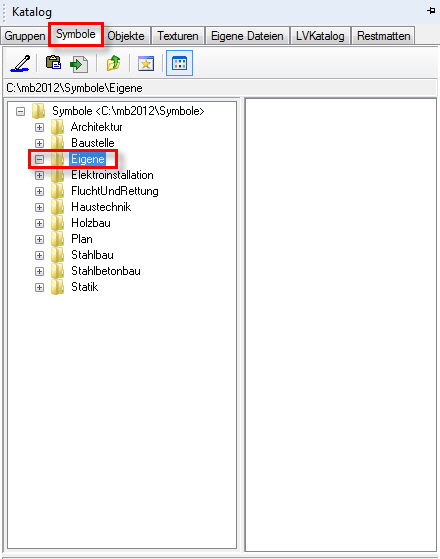Image resolution: width=440 pixels, height=559 pixels.
Task: Select the Stahlbetonbau tree item
Action: point(106,271)
